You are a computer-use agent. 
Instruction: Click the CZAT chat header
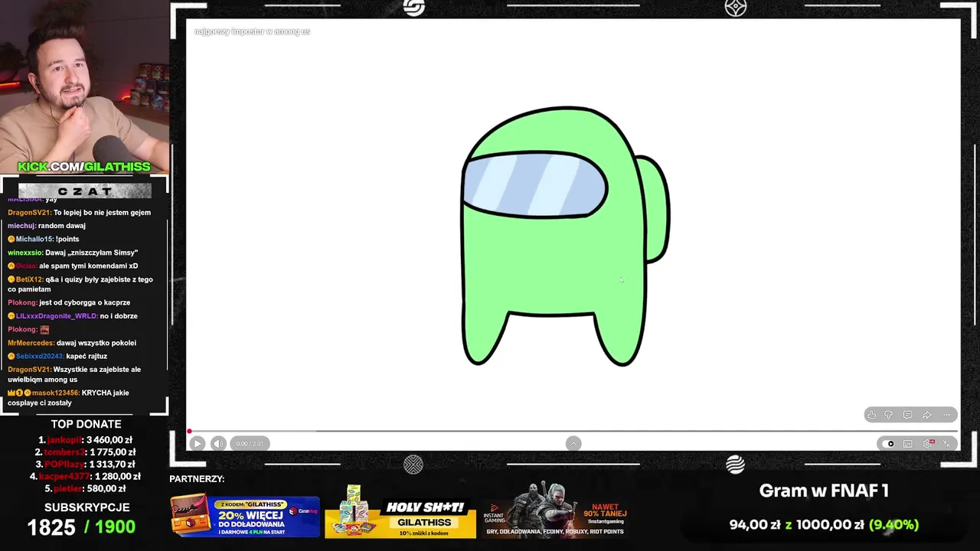(x=85, y=191)
